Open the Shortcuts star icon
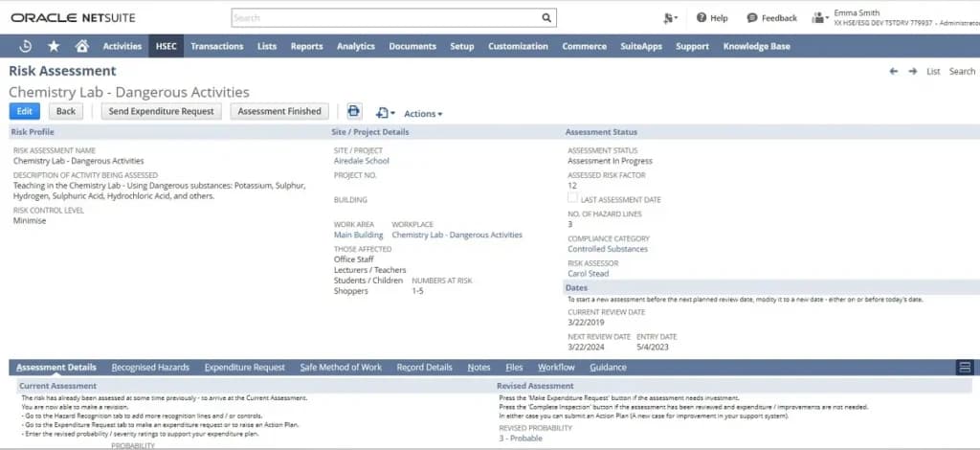The height and width of the screenshot is (450, 980). point(54,46)
